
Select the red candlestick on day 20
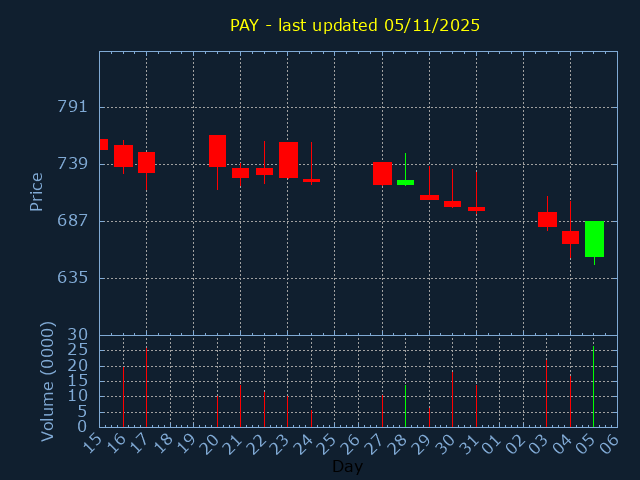[x=217, y=151]
